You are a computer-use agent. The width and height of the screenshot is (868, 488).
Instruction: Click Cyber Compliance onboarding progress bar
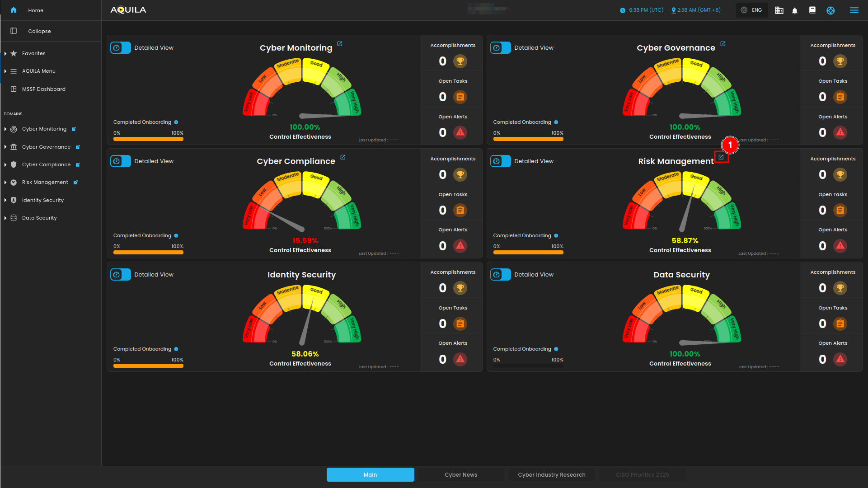(148, 253)
